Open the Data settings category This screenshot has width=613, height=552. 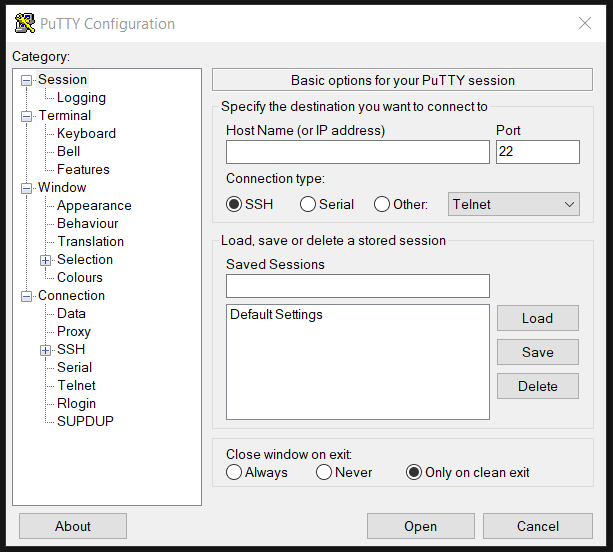[x=71, y=313]
